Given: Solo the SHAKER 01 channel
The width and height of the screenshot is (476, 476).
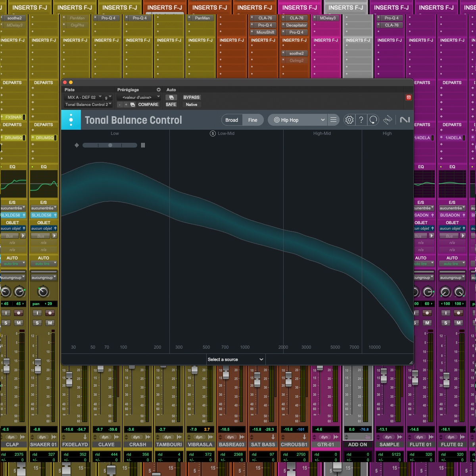Looking at the screenshot, I should (37, 323).
